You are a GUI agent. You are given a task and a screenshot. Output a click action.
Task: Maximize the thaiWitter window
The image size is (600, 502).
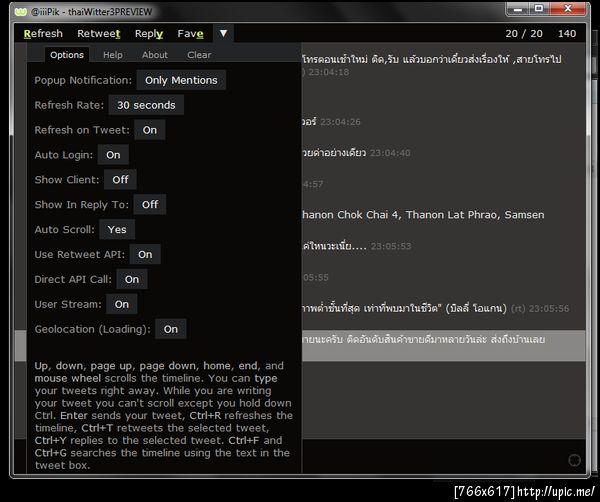(539, 9)
